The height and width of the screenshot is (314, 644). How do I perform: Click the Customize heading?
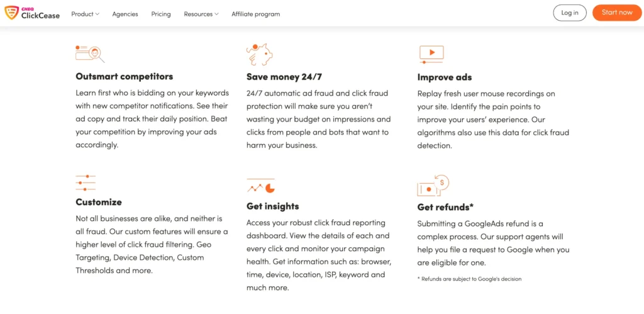tap(99, 202)
